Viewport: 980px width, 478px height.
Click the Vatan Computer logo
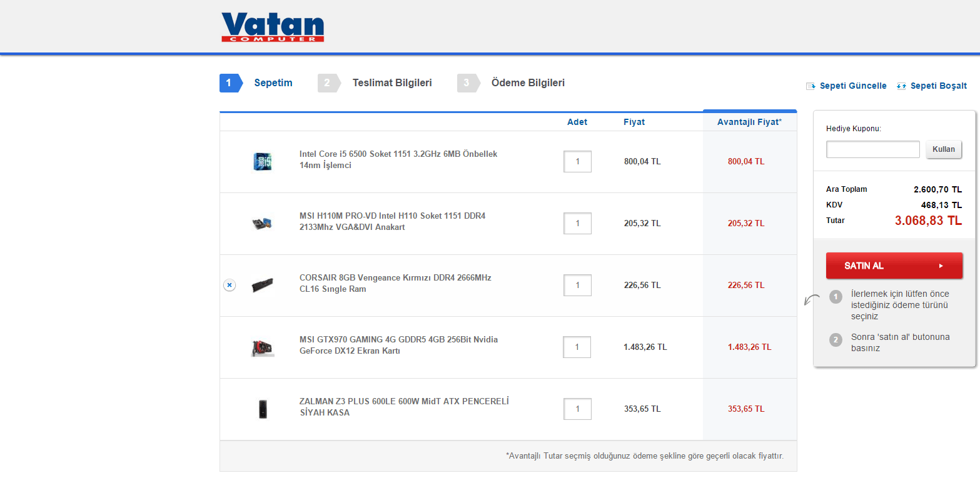273,27
